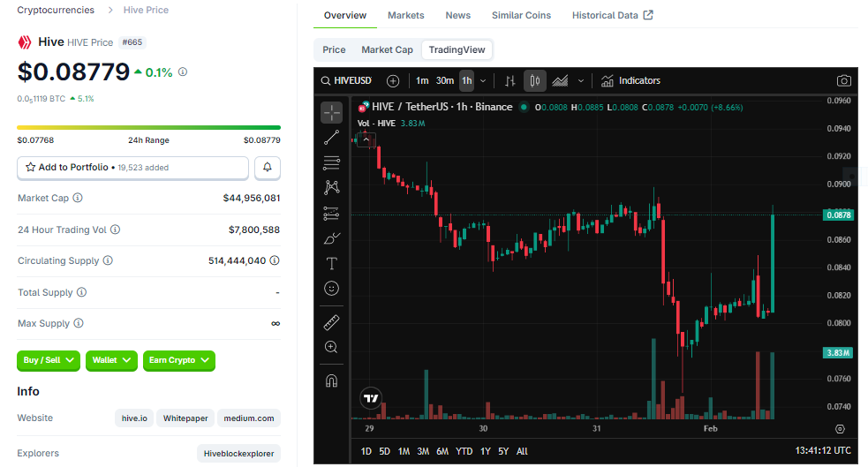Click the chart snapshot camera icon
The height and width of the screenshot is (467, 868).
(x=843, y=80)
